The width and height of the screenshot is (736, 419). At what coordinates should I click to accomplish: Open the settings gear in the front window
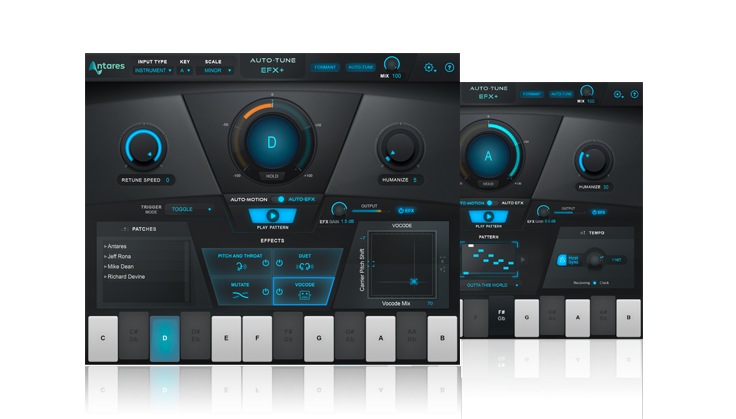click(x=429, y=68)
